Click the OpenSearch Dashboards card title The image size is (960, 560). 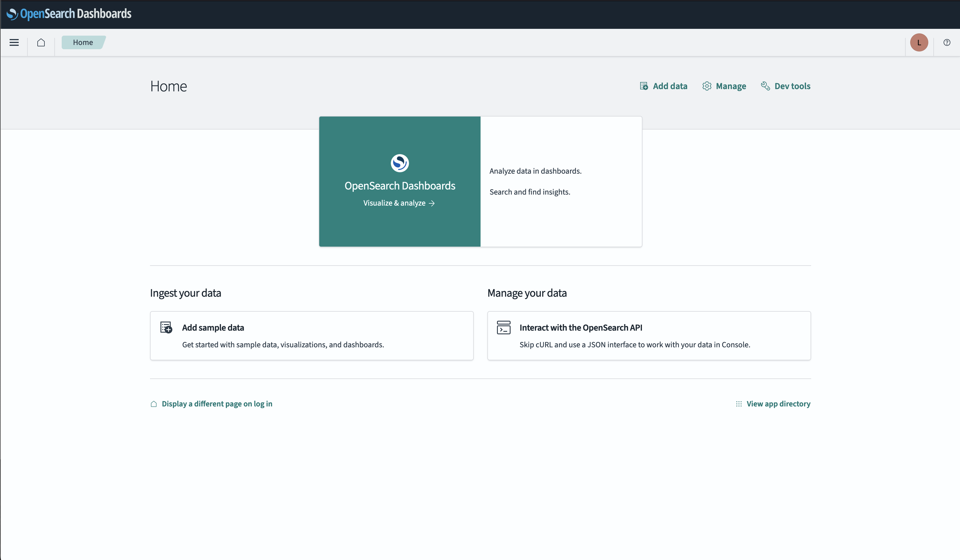point(400,186)
